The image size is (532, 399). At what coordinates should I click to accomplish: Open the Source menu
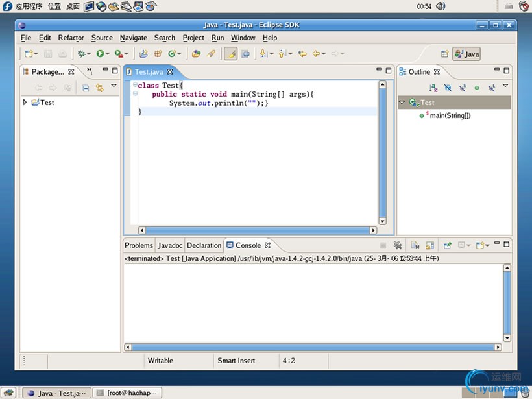(x=102, y=38)
